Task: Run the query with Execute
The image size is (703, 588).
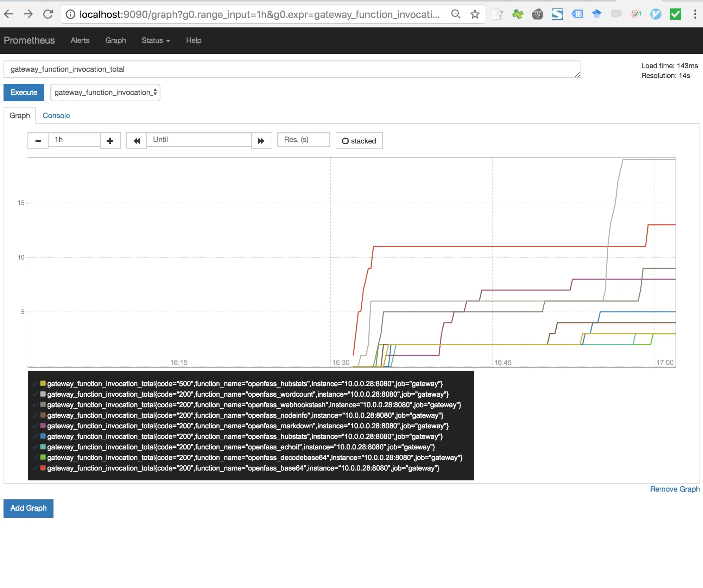Action: [24, 92]
